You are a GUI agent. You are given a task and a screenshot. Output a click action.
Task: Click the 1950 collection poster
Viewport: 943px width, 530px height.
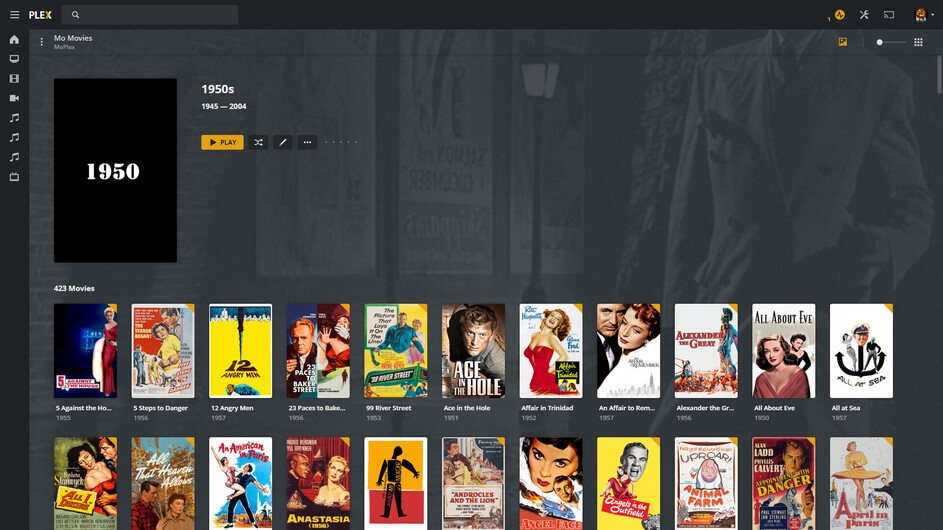115,170
